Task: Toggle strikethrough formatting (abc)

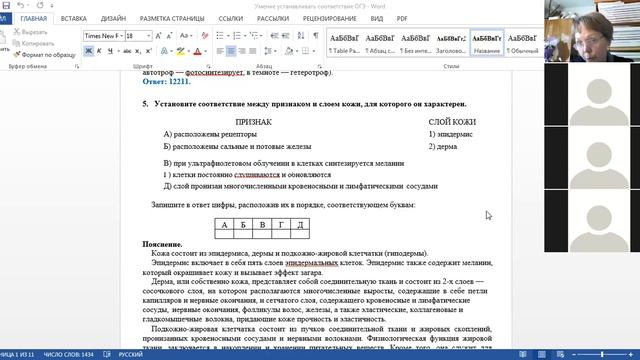Action: click(x=127, y=51)
